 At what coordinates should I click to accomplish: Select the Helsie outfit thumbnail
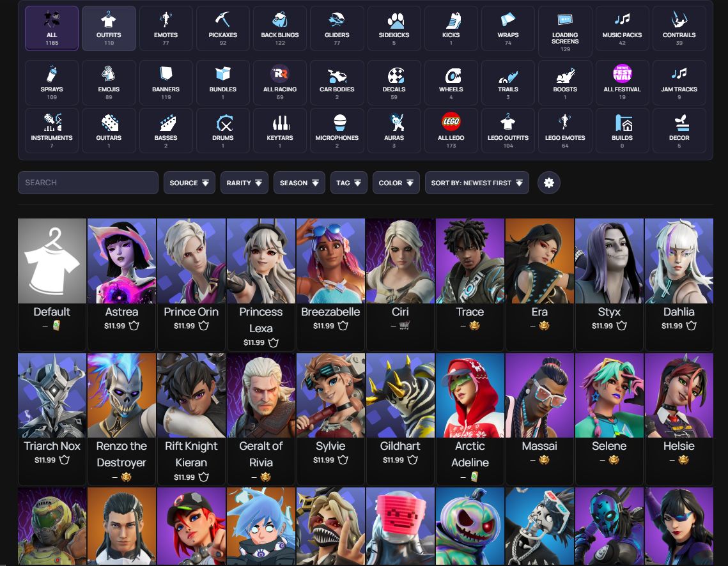(679, 395)
